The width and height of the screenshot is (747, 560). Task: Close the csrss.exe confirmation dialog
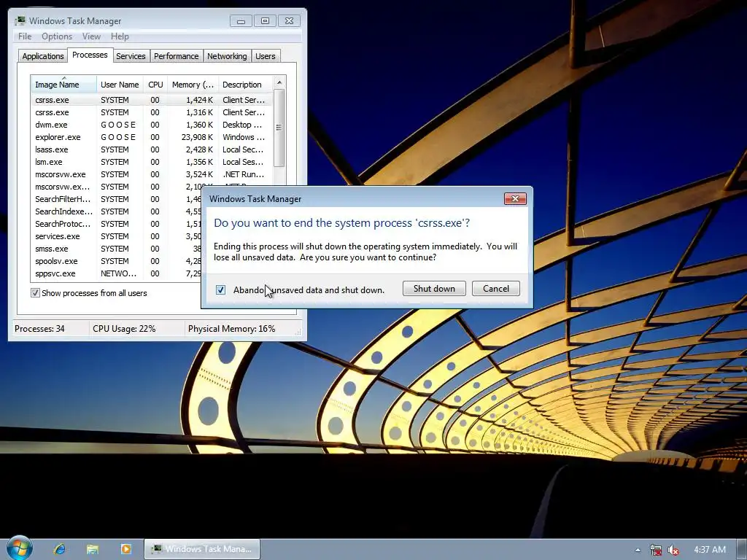click(515, 198)
